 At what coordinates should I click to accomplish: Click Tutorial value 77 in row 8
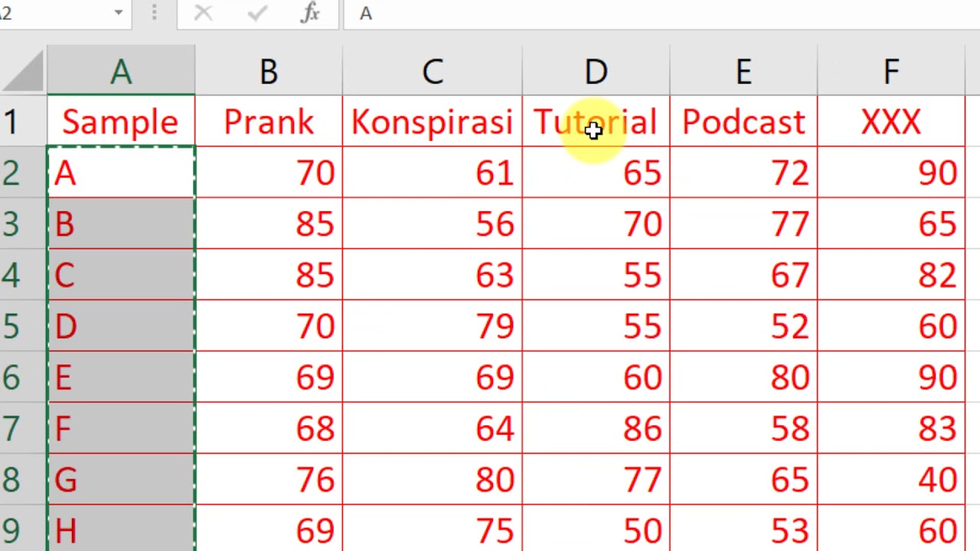tap(596, 479)
